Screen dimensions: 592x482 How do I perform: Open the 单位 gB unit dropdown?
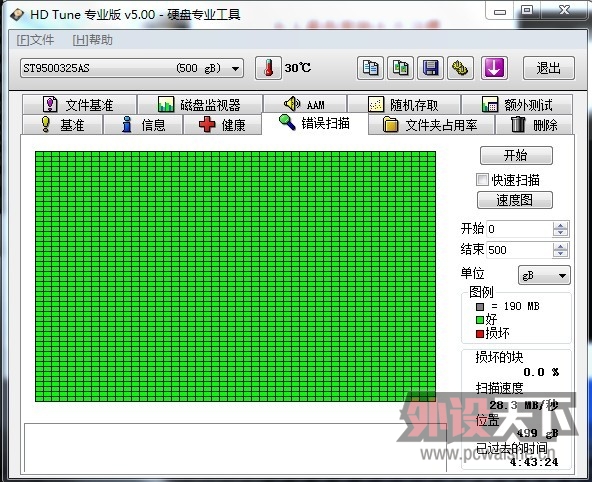544,275
